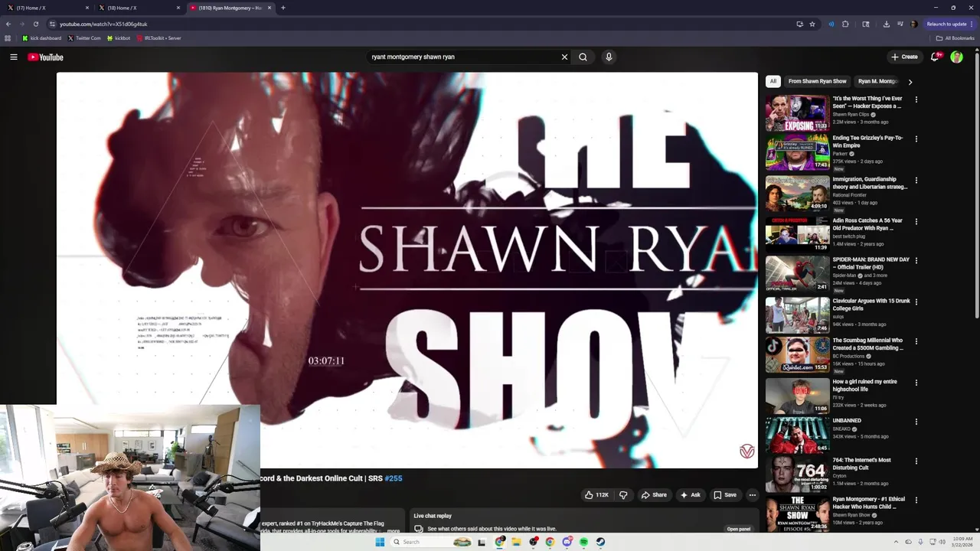Image resolution: width=980 pixels, height=551 pixels.
Task: Open menu for 764: The Internet's Most video
Action: tap(916, 461)
